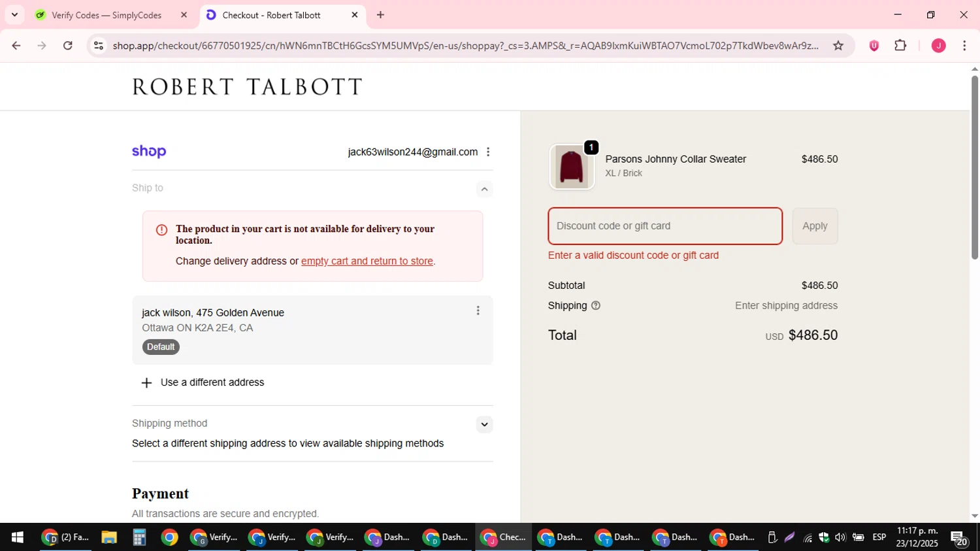Expand the Shipping method section chevron
Screen dimensions: 980x551
click(x=484, y=424)
